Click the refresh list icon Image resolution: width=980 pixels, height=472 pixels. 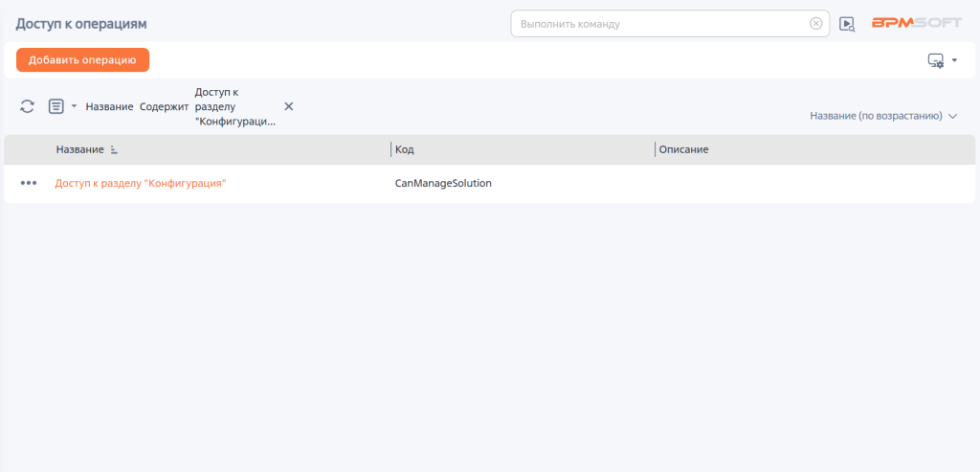(x=27, y=106)
